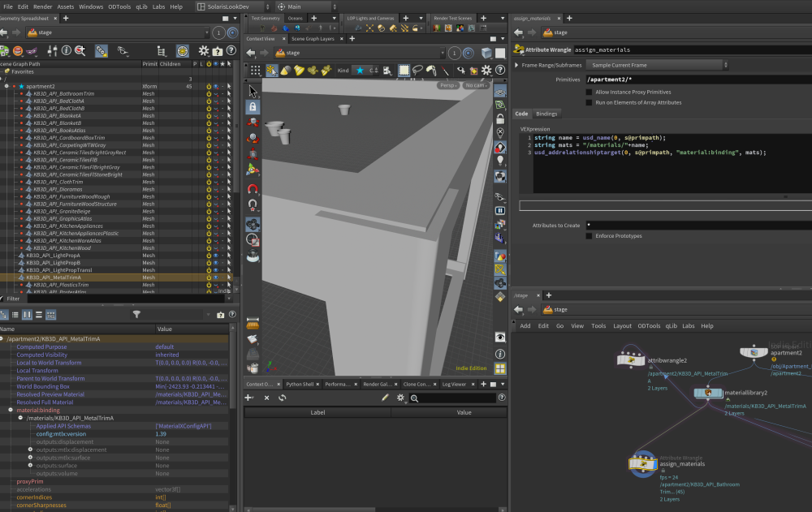Click the Attribute Wrangle node name field
The image size is (812, 512).
tap(693, 50)
